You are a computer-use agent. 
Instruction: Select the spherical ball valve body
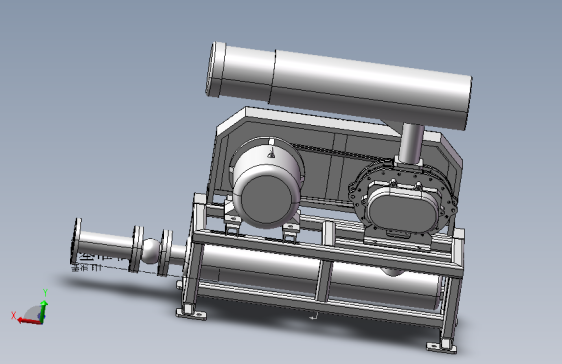coord(151,250)
